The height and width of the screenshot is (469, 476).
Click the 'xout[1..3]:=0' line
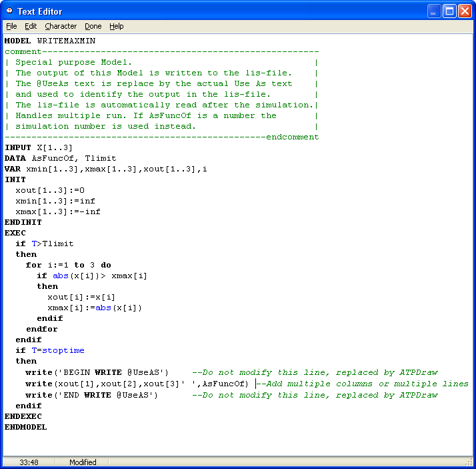point(50,190)
